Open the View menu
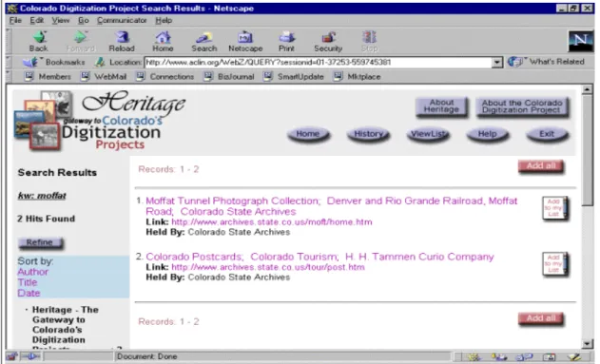 (61, 20)
